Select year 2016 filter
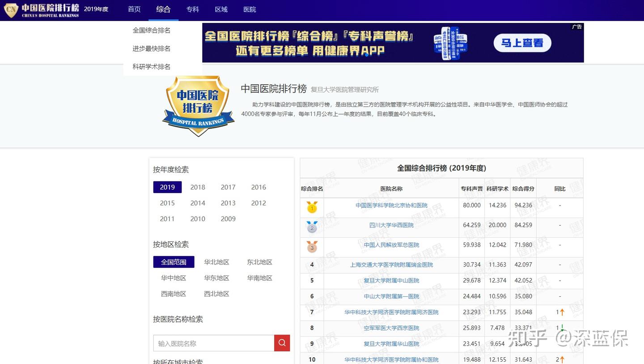Screen dimensions: 644x364 pyautogui.click(x=258, y=187)
